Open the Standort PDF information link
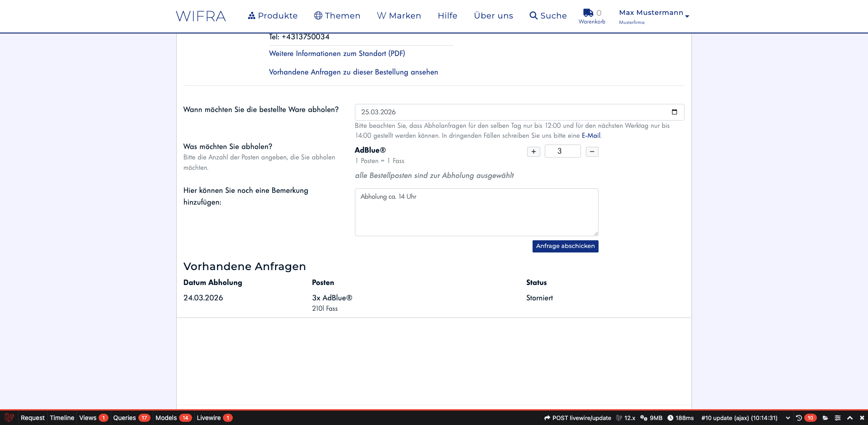The image size is (868, 425). pos(337,53)
